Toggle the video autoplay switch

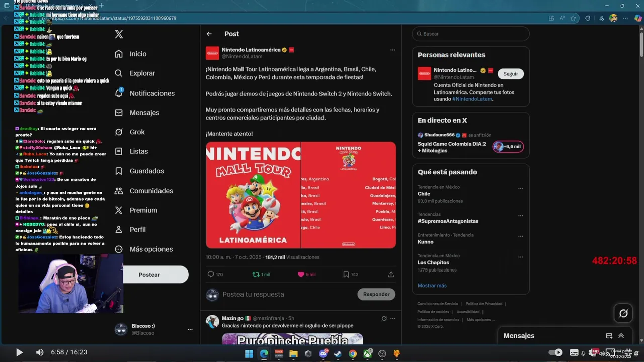coord(555,352)
